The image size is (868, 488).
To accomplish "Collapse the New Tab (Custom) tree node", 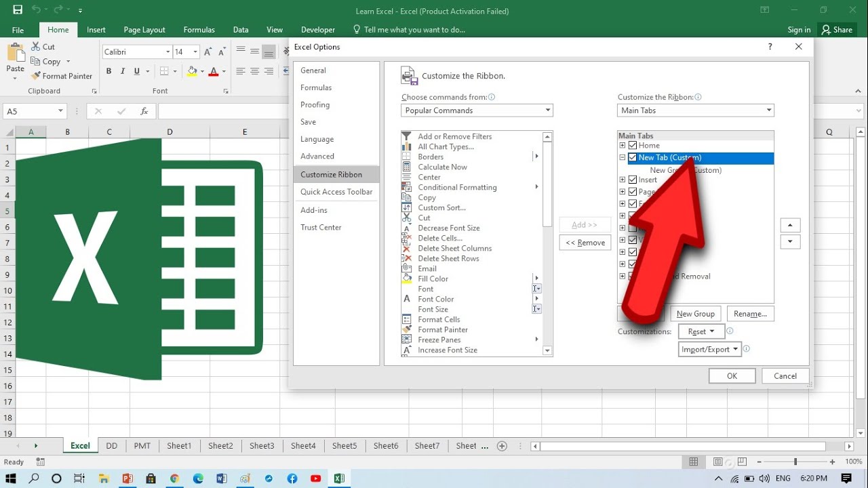I will tap(623, 157).
